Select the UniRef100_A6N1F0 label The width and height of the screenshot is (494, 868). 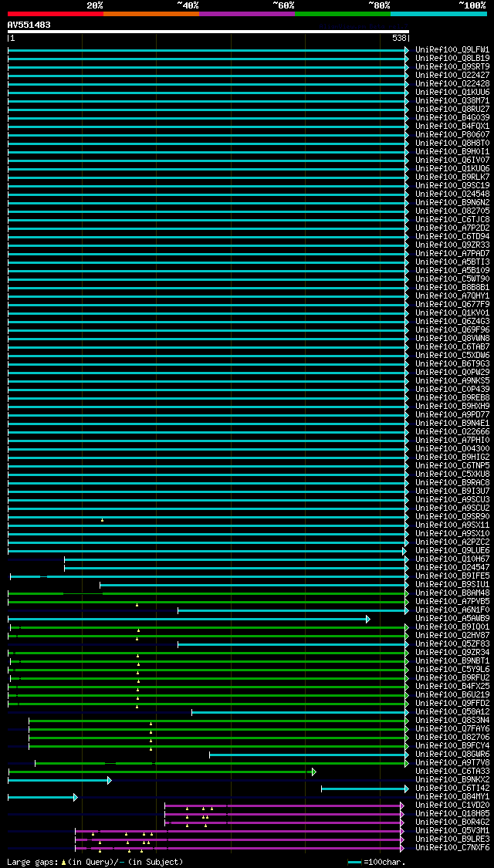click(452, 610)
